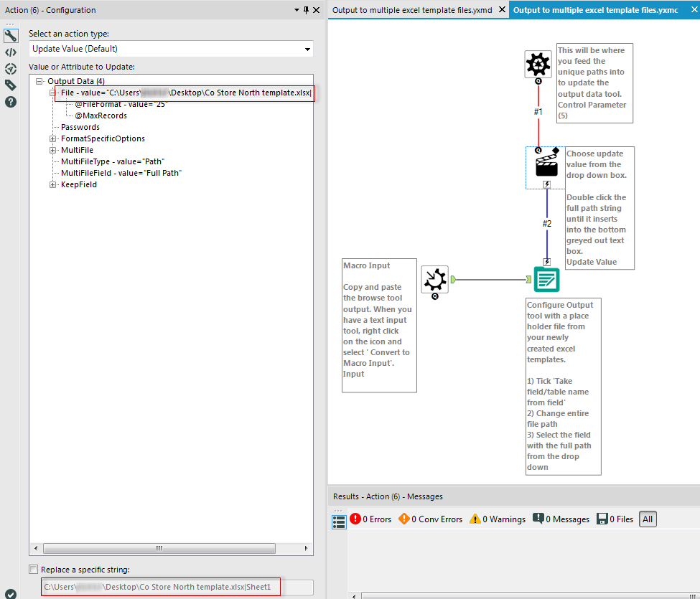Collapse the Output Data (4) tree node

[39, 81]
